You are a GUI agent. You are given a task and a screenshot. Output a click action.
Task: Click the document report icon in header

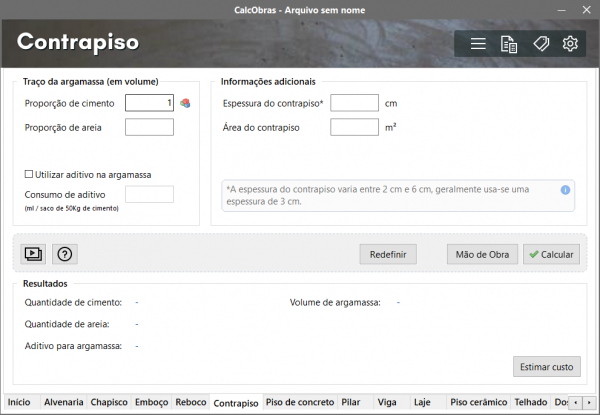pos(509,44)
